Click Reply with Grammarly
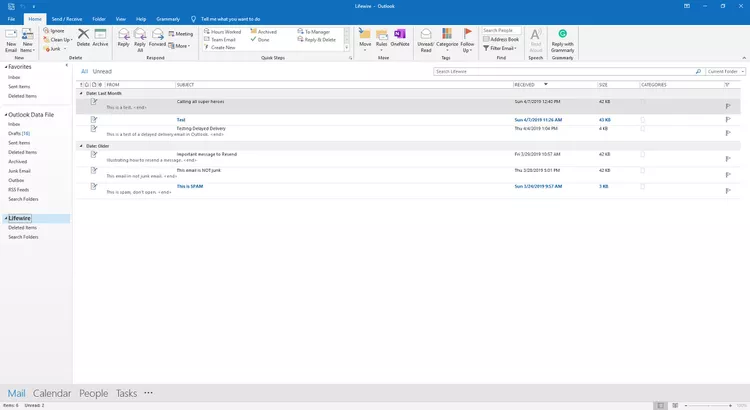This screenshot has width=750, height=410. coord(562,40)
